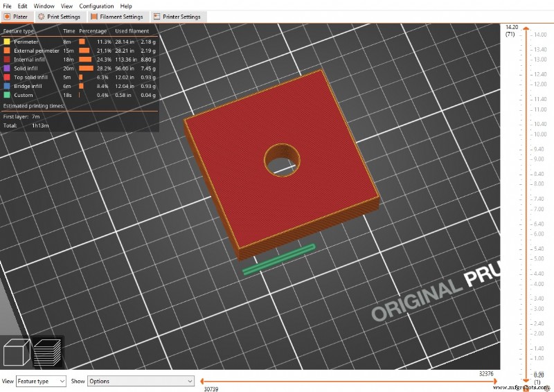Click the 'External perimeter' legend label
The image size is (554, 392).
[37, 51]
